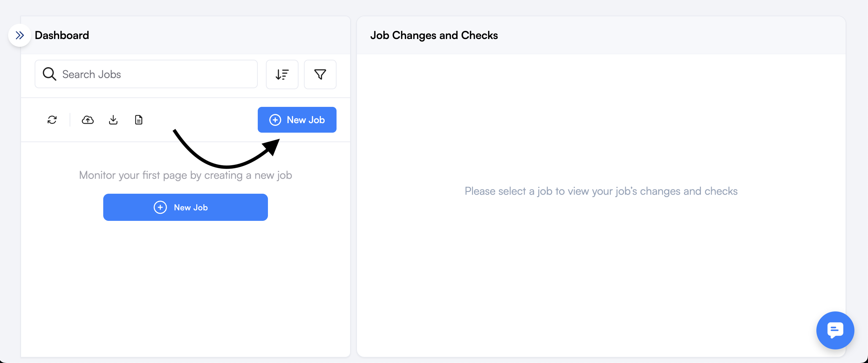Click the plus circle in the wide New Job button
The height and width of the screenshot is (363, 868).
(160, 207)
